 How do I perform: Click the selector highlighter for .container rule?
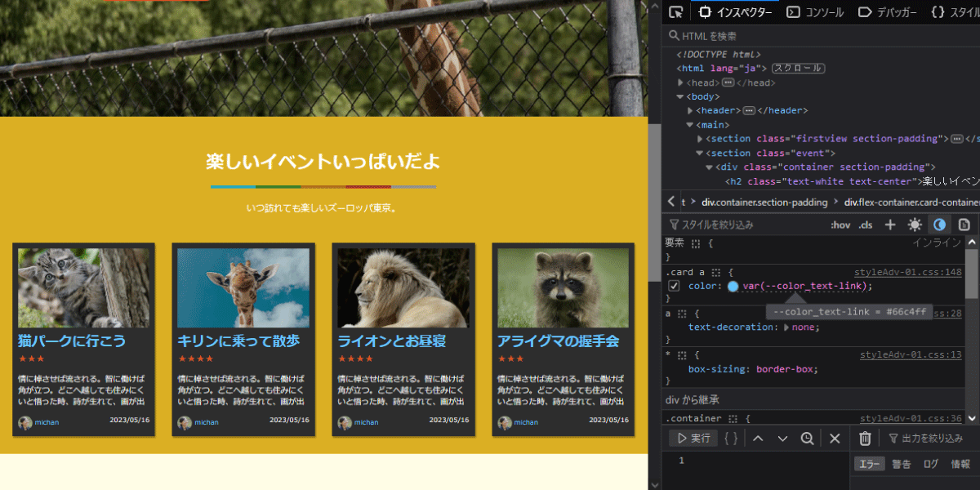[733, 419]
